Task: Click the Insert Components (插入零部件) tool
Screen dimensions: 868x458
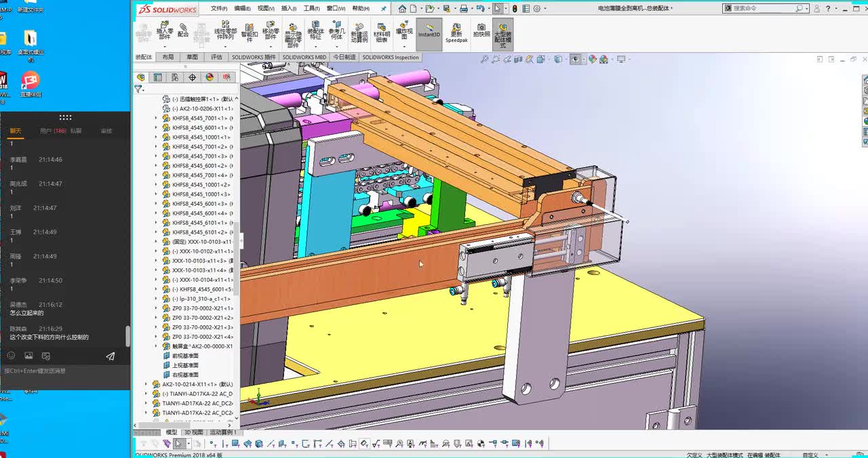Action: [164, 30]
